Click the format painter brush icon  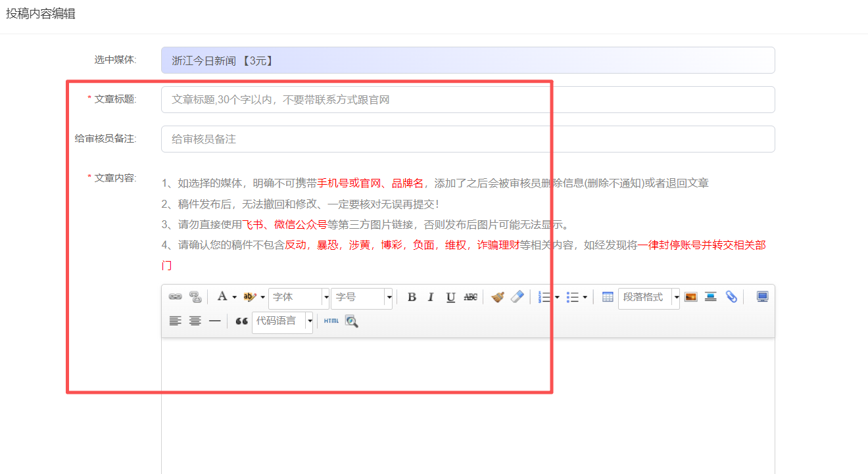[x=498, y=297]
